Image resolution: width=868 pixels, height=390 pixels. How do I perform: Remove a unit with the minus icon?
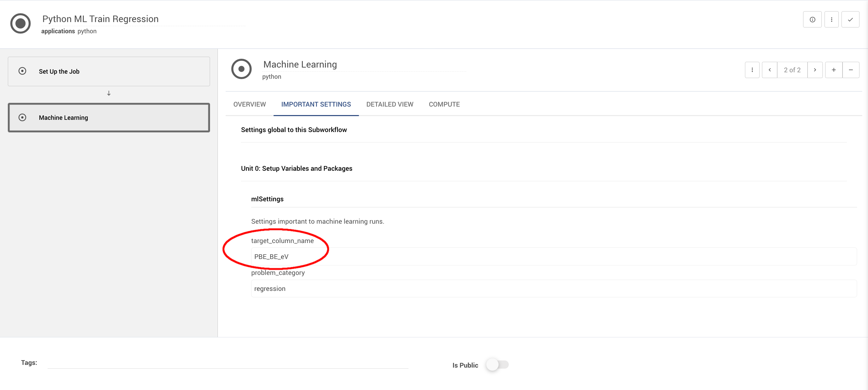click(852, 70)
